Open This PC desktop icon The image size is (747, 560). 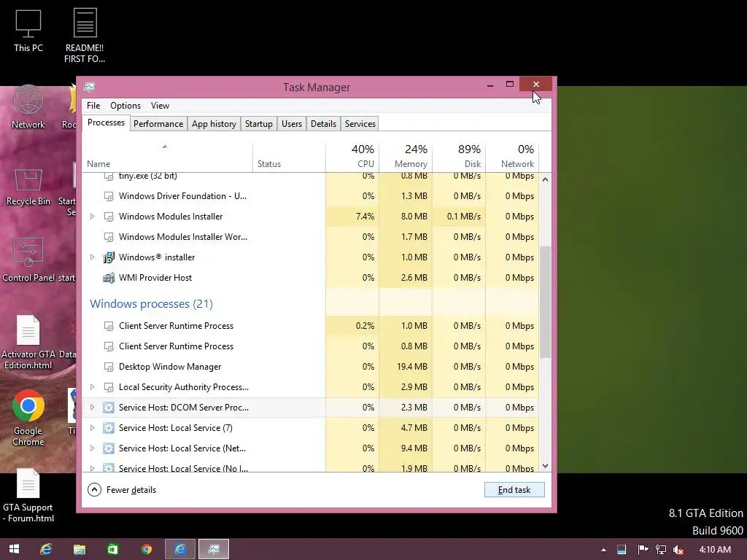(28, 31)
